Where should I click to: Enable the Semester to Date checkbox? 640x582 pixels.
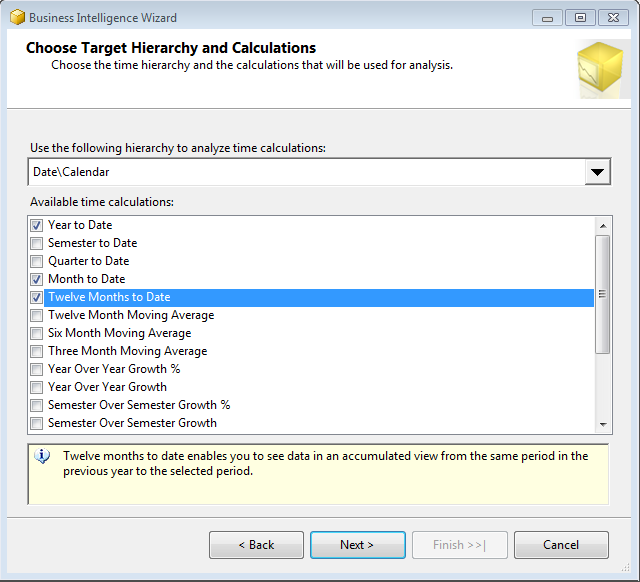click(37, 243)
